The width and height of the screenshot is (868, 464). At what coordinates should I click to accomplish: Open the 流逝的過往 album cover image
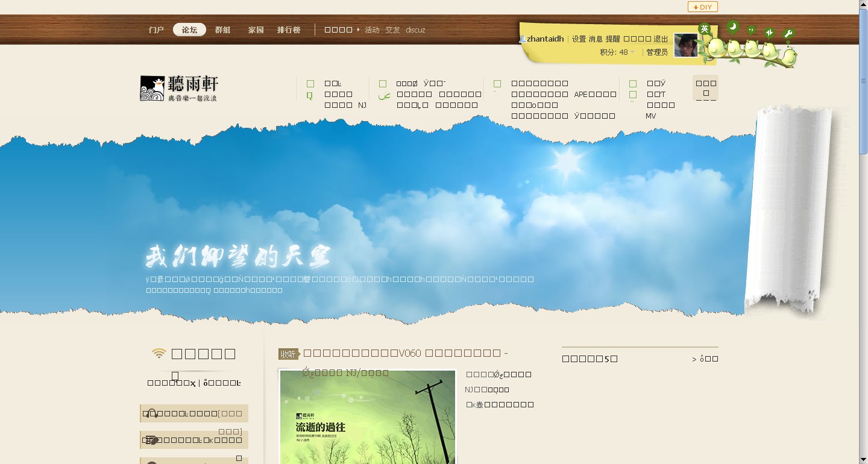coord(368,417)
